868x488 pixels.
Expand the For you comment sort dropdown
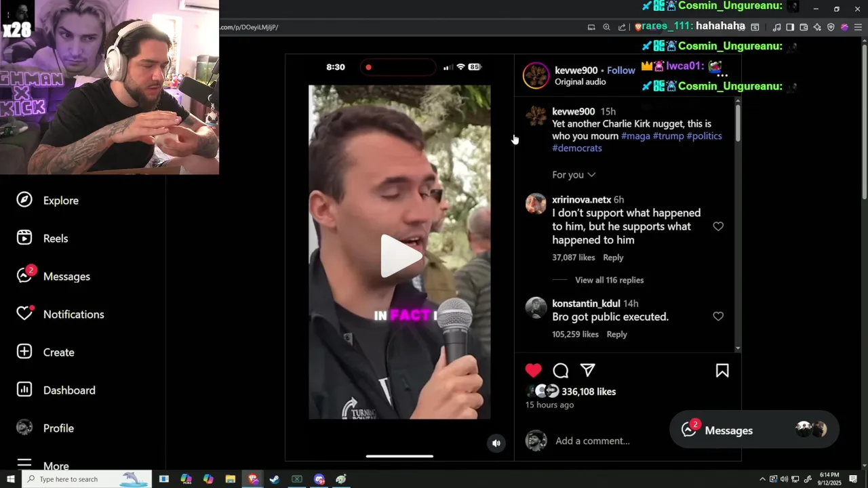click(574, 175)
